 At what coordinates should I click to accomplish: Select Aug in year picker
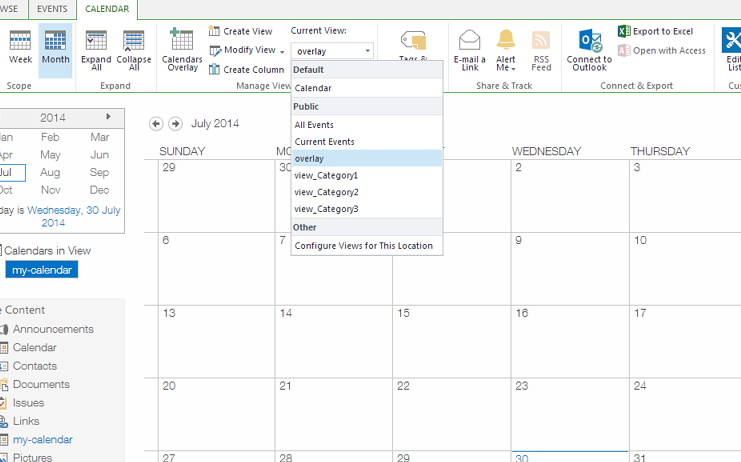pyautogui.click(x=50, y=172)
